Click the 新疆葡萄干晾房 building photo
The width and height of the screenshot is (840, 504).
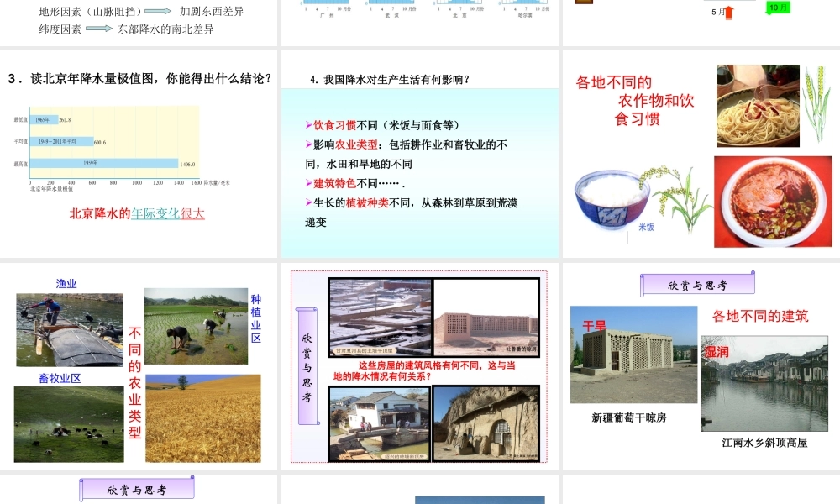[633, 354]
